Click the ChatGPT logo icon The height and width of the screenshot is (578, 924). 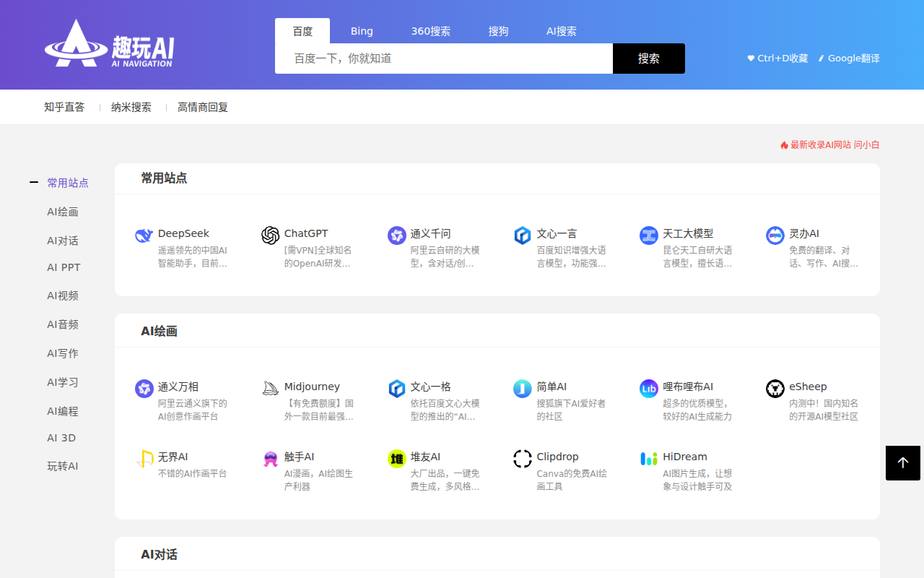pos(271,236)
